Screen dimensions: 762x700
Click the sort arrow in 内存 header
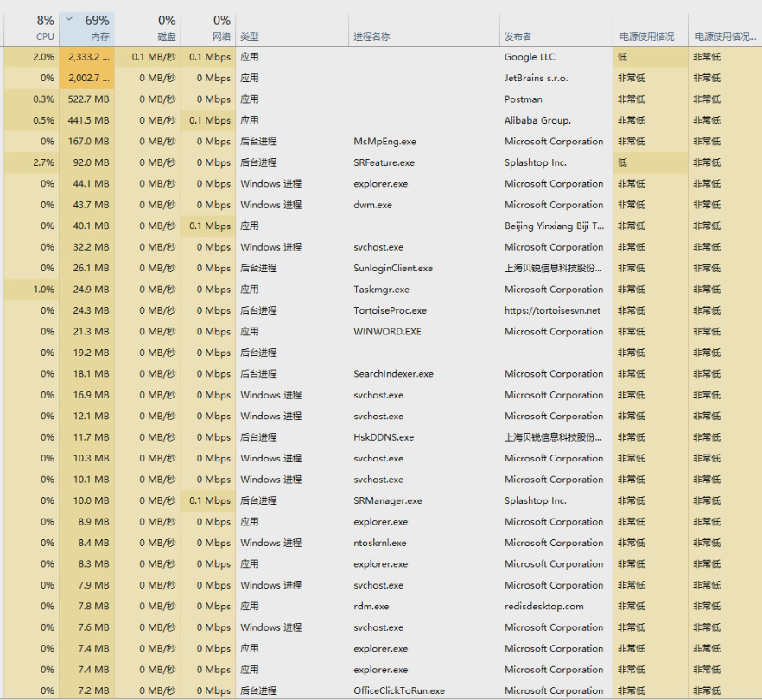(69, 19)
